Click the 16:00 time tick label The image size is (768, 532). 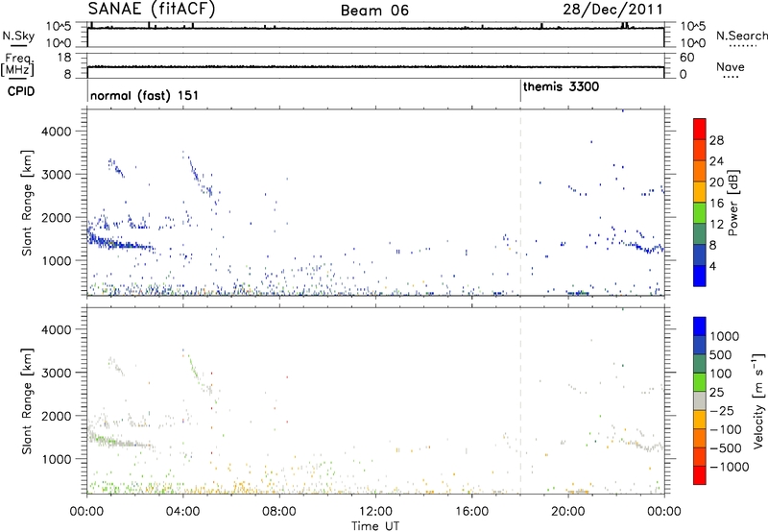click(x=471, y=512)
